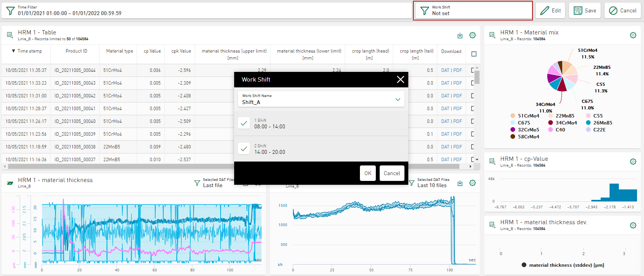The image size is (644, 276).
Task: Close the Work Shift dialog with X
Action: pyautogui.click(x=400, y=79)
